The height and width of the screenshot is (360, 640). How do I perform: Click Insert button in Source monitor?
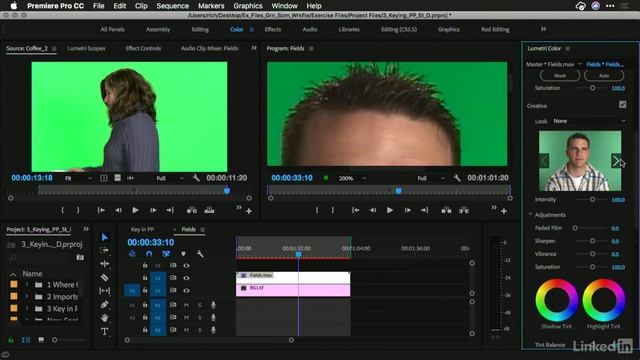point(191,210)
